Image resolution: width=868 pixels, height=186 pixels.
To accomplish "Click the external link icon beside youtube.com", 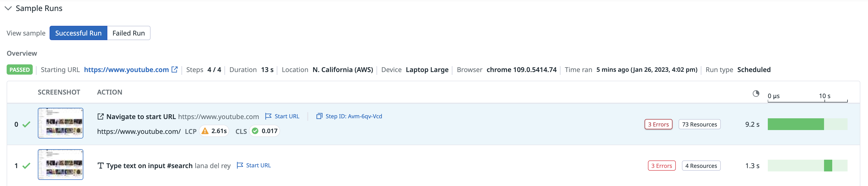I will pyautogui.click(x=175, y=69).
